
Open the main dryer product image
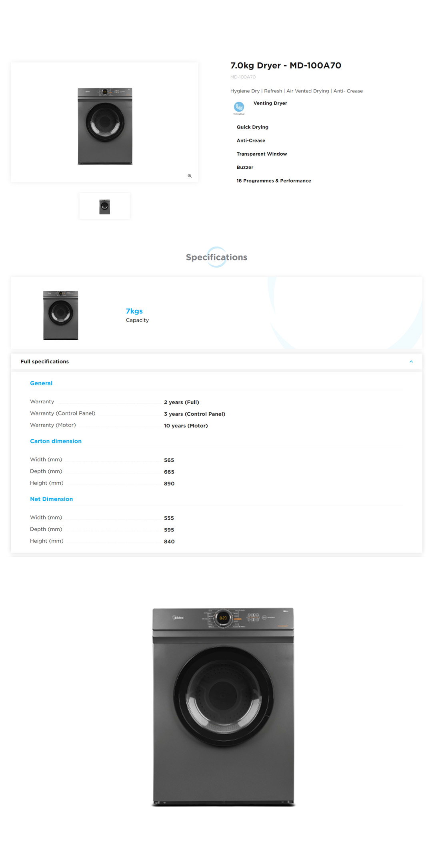pos(105,126)
